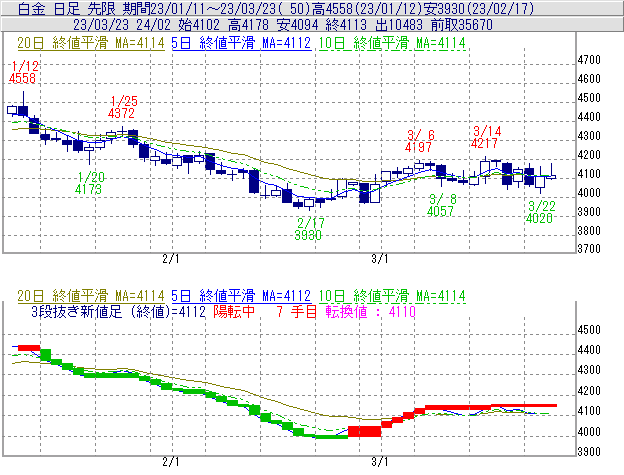This screenshot has height=475, width=624.
Task: Click the red 陽転中 status text
Action: pyautogui.click(x=234, y=311)
